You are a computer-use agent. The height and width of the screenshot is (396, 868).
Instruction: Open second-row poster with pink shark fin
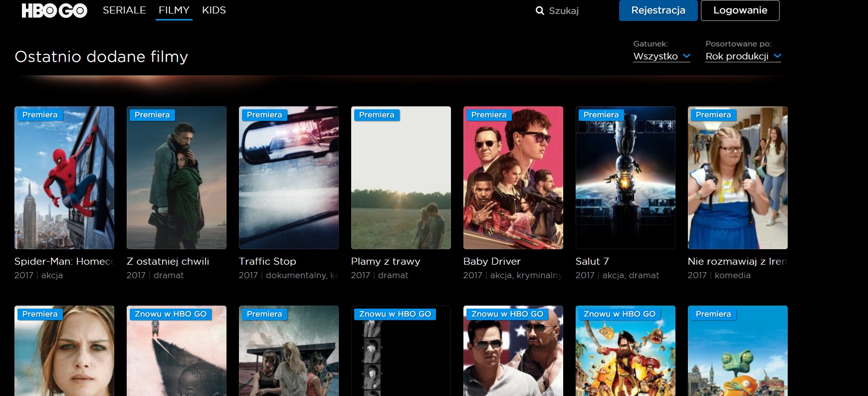[x=177, y=351]
